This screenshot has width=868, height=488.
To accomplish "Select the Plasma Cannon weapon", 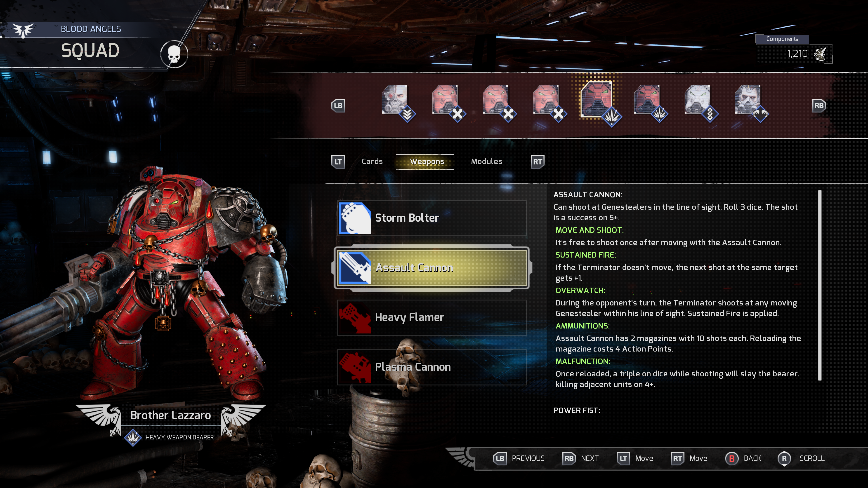I will 429,366.
